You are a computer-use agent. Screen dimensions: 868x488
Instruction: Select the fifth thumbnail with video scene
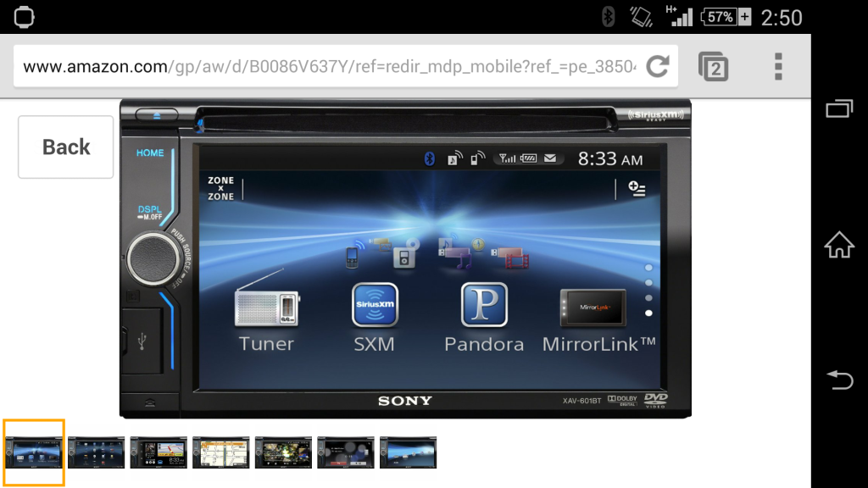click(x=283, y=452)
